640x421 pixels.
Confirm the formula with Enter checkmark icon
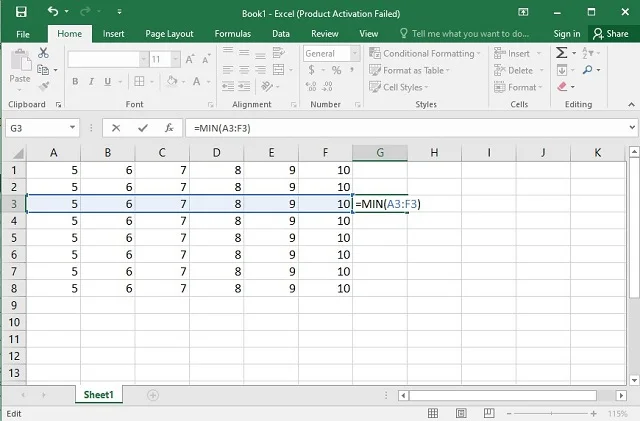click(143, 128)
